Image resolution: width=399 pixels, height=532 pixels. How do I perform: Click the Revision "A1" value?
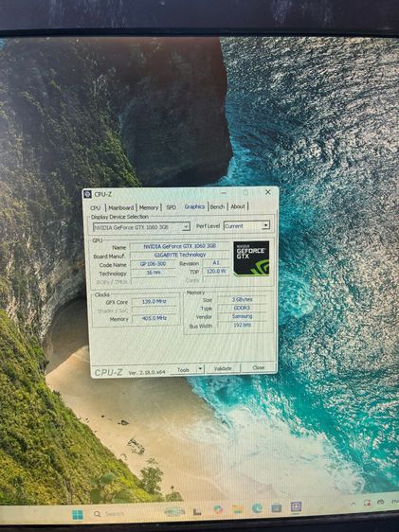click(x=216, y=262)
